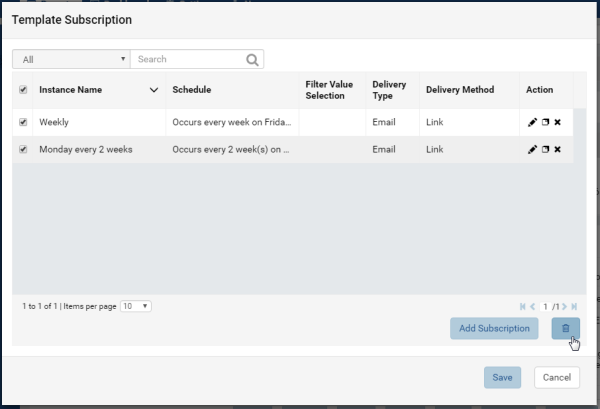The width and height of the screenshot is (600, 409).
Task: Go to the next page arrow
Action: [564, 306]
